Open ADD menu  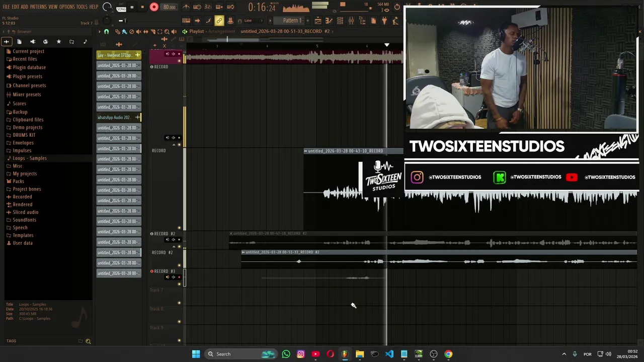pyautogui.click(x=24, y=7)
